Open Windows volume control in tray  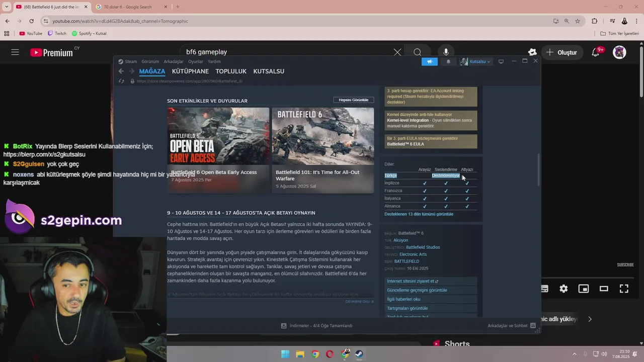tap(604, 354)
